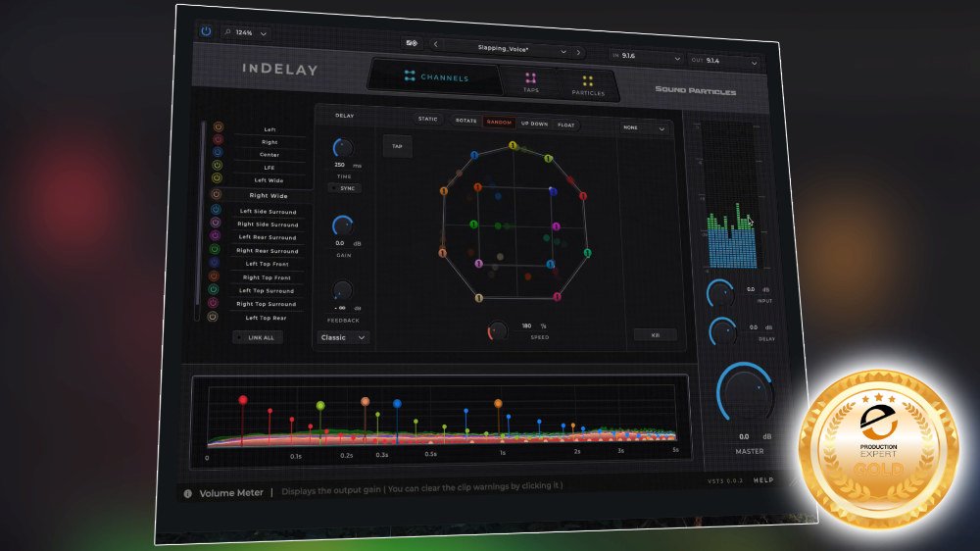The height and width of the screenshot is (551, 980).
Task: Click the Tap tempo button
Action: (x=398, y=146)
